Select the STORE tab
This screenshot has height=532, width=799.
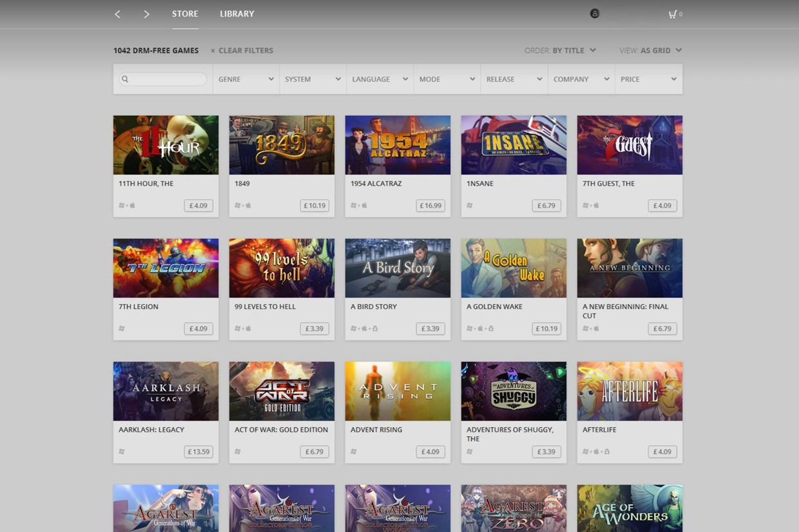pos(185,14)
